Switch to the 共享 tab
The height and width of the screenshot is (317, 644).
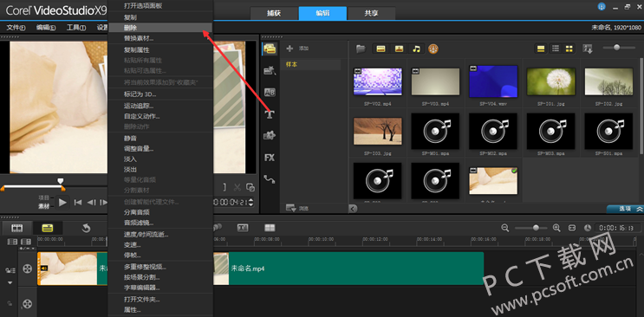(x=371, y=13)
